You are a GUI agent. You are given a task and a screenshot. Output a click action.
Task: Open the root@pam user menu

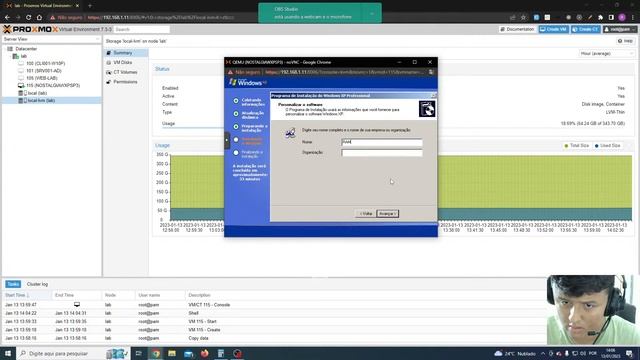(620, 29)
